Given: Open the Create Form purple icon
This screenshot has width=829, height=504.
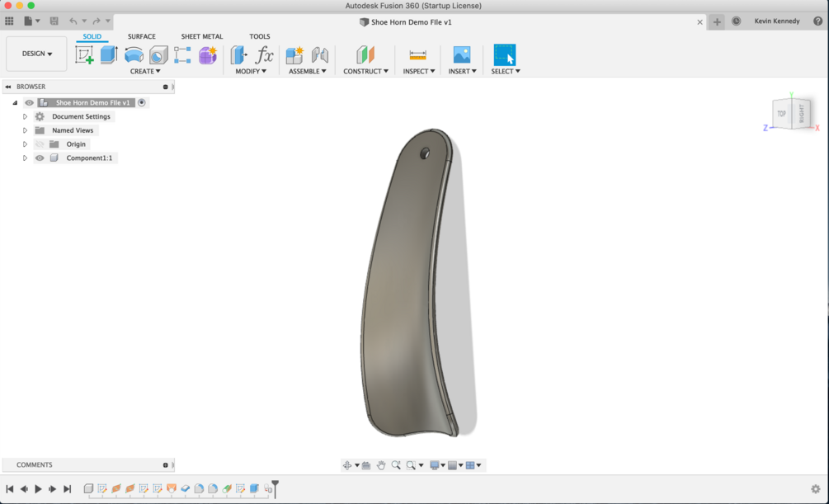Looking at the screenshot, I should (208, 55).
